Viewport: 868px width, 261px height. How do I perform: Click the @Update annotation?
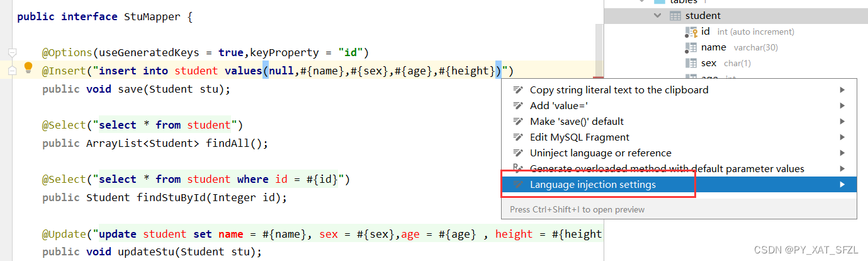tap(64, 234)
